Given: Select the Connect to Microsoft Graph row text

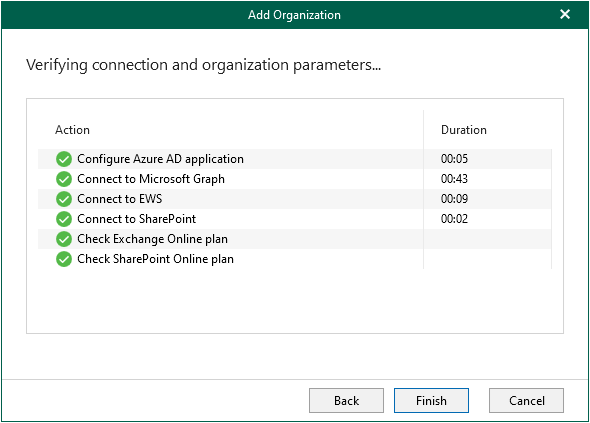Looking at the screenshot, I should click(151, 179).
